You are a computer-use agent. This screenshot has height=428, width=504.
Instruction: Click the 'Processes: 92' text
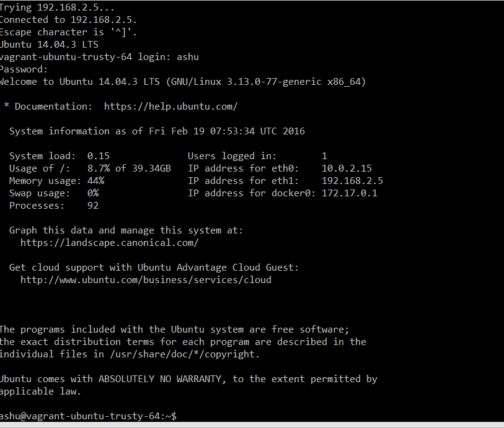54,206
